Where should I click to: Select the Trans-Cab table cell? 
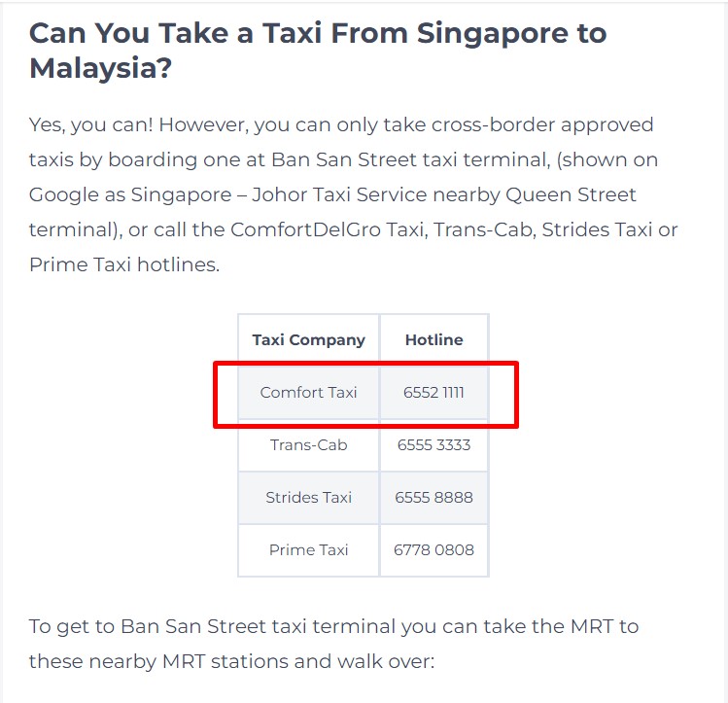(309, 444)
